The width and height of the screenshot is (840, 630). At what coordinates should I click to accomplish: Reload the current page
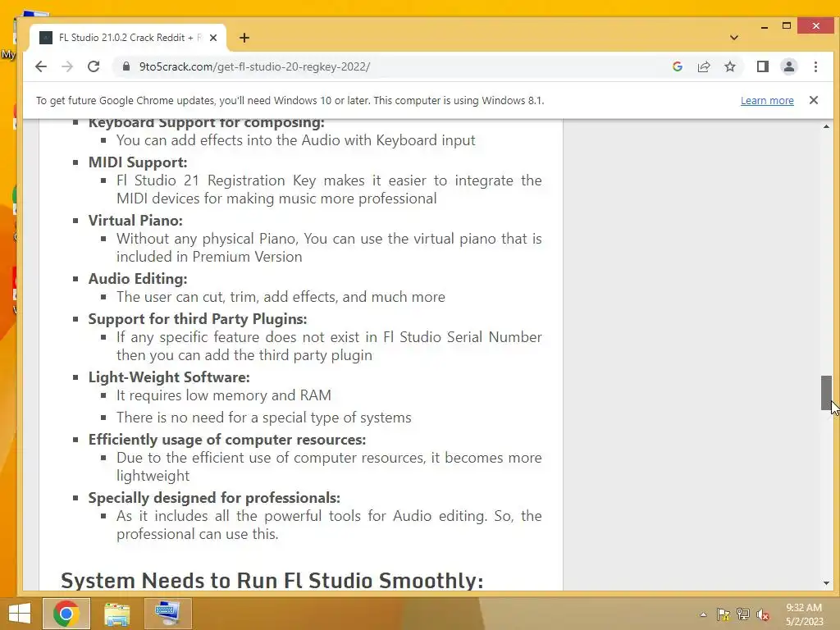[x=94, y=66]
